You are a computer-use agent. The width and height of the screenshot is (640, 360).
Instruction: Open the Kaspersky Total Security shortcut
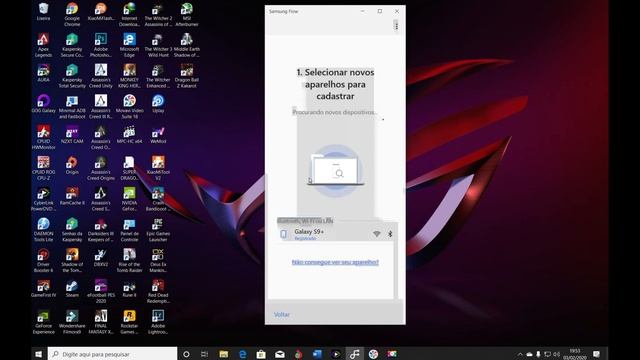click(72, 76)
